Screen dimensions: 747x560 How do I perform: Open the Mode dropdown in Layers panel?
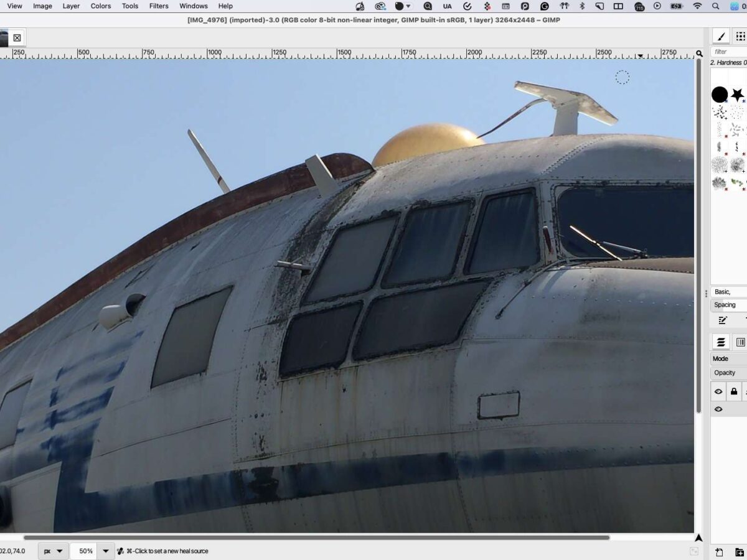tap(728, 359)
